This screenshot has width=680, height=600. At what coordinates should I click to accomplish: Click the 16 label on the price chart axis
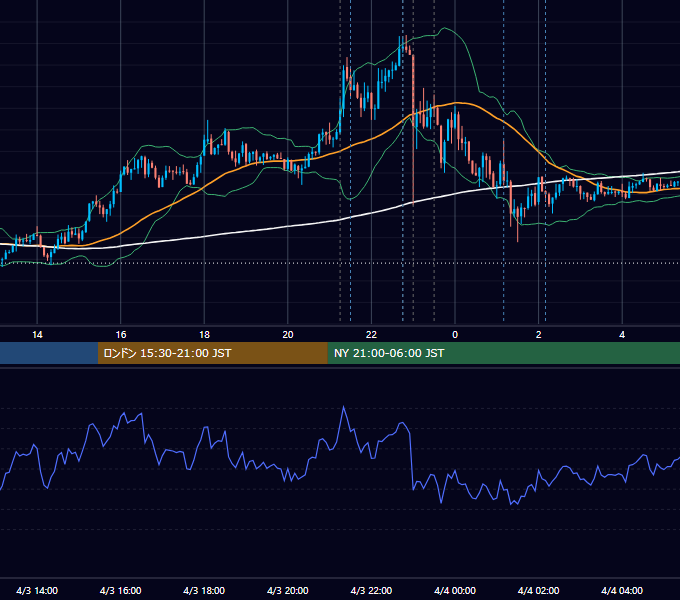pyautogui.click(x=121, y=335)
